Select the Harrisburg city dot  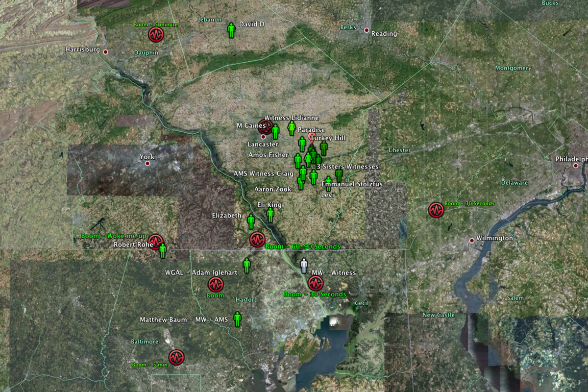pyautogui.click(x=105, y=51)
